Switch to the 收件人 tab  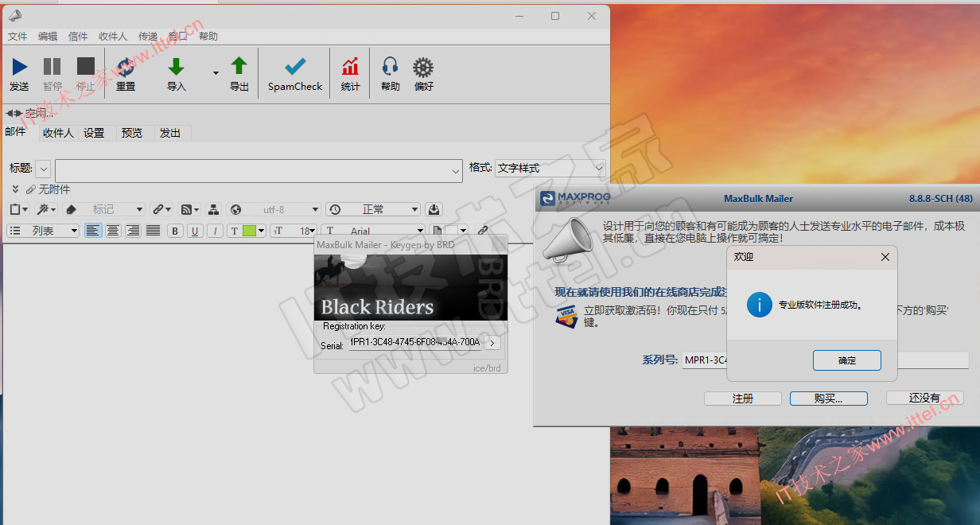coord(58,133)
